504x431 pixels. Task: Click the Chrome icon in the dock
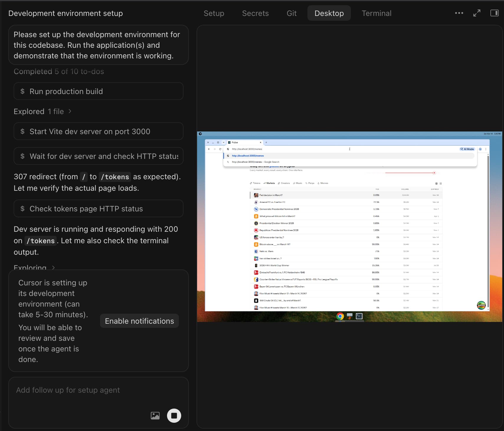[340, 316]
